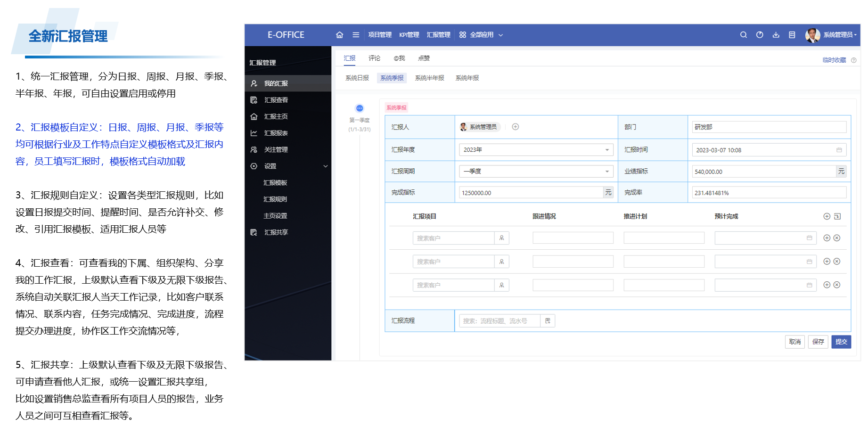Expand the 全部应用 dropdown

(481, 35)
